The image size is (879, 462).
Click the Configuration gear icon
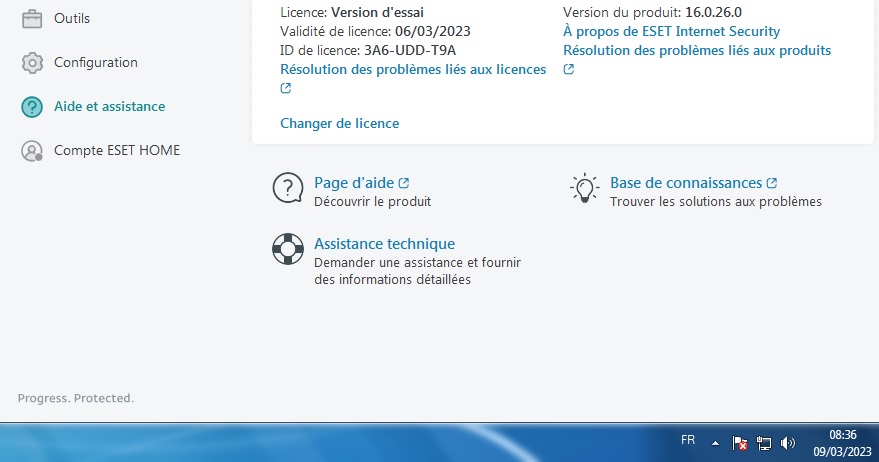tap(32, 63)
